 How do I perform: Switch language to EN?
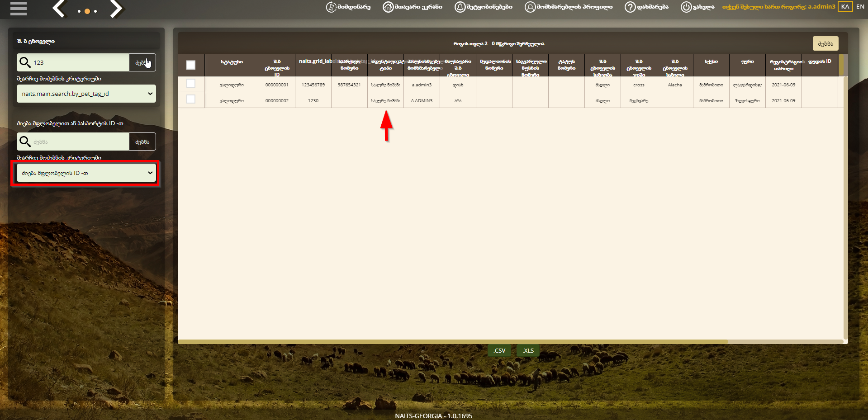[860, 6]
